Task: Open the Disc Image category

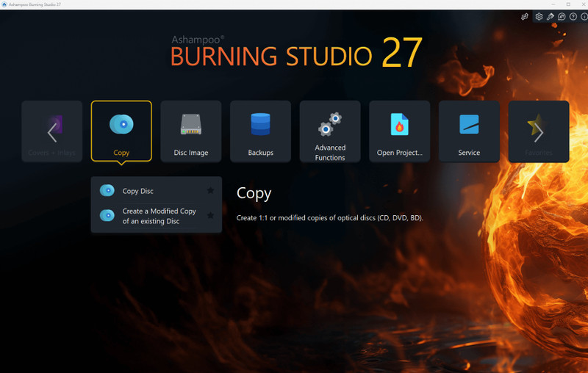Action: 191,131
